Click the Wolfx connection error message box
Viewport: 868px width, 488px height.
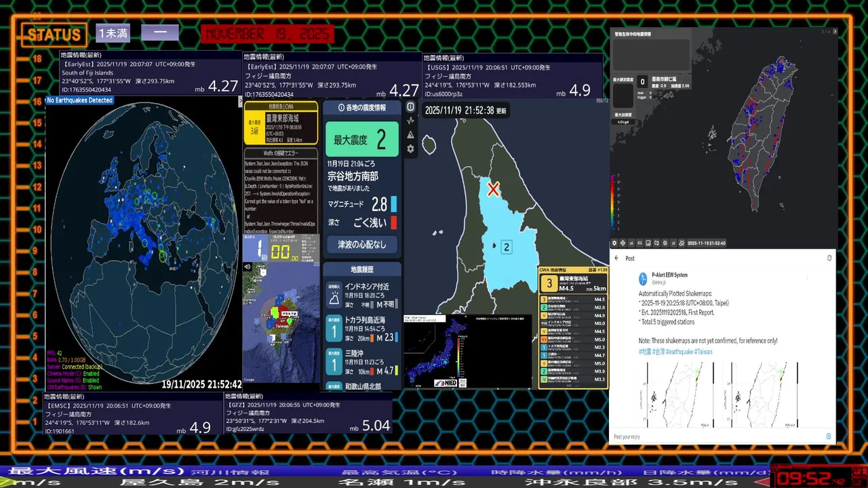tap(281, 190)
